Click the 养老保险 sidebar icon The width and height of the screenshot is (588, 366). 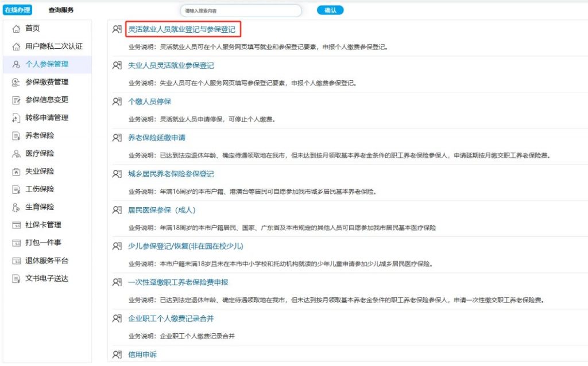point(16,135)
